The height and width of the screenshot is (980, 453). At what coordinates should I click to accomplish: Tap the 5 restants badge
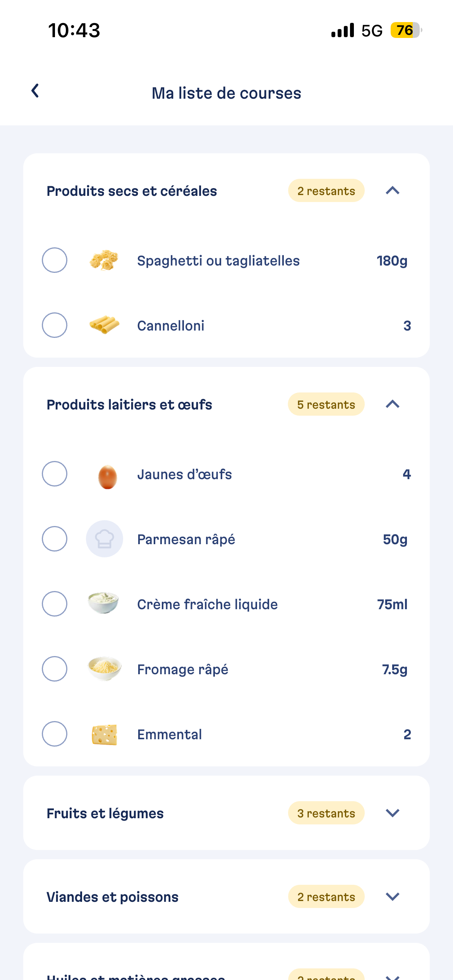[326, 404]
